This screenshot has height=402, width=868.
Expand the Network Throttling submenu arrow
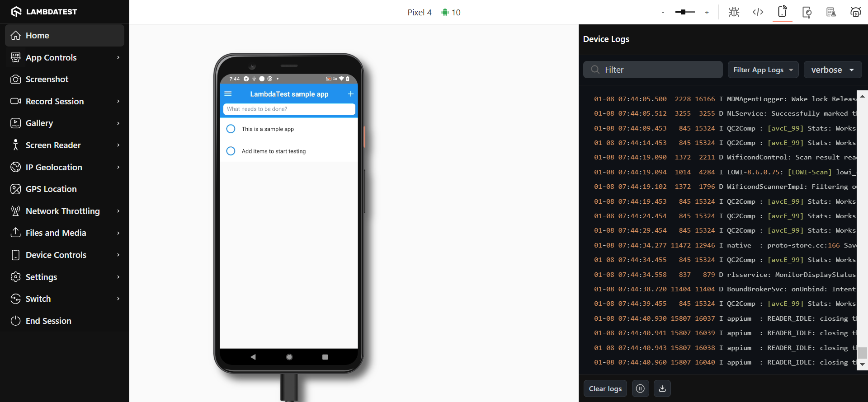click(x=118, y=211)
